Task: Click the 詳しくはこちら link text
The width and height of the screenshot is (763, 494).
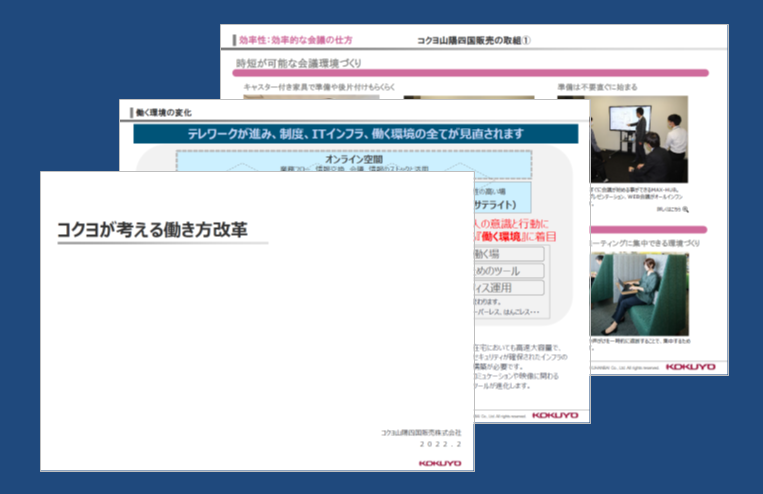Action: tap(669, 209)
